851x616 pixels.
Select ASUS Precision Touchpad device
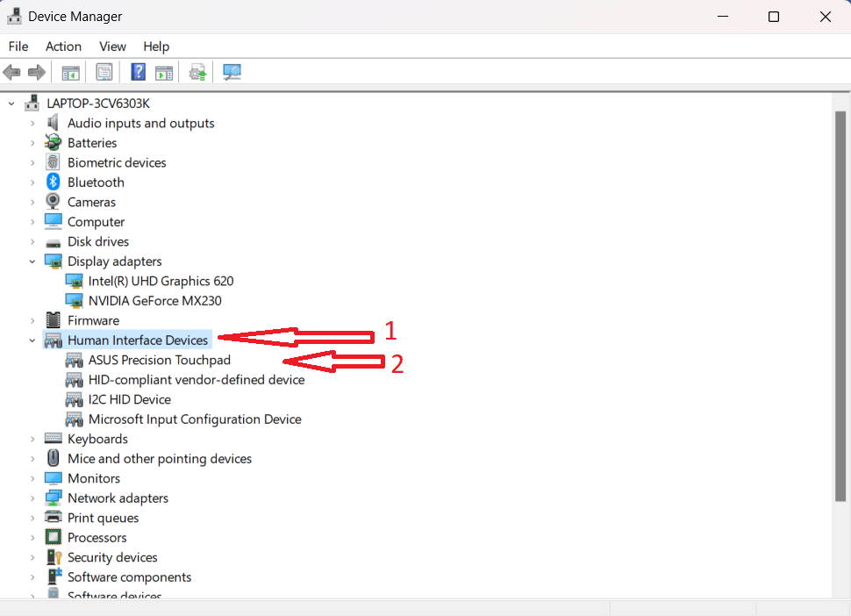[160, 360]
